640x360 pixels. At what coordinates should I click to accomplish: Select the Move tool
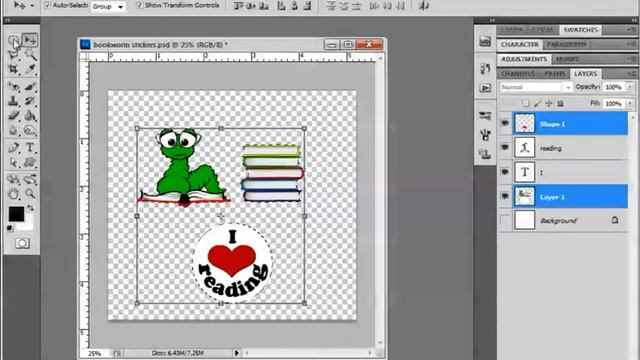tap(30, 40)
